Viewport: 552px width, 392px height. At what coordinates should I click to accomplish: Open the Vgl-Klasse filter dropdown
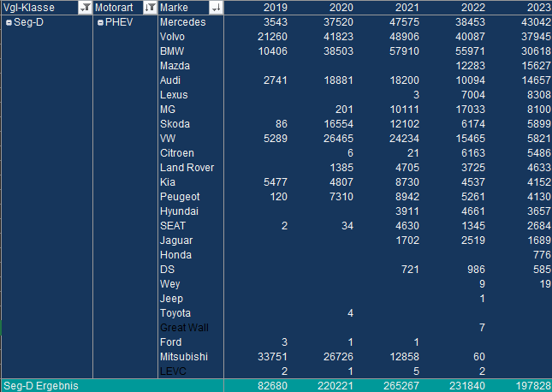85,8
